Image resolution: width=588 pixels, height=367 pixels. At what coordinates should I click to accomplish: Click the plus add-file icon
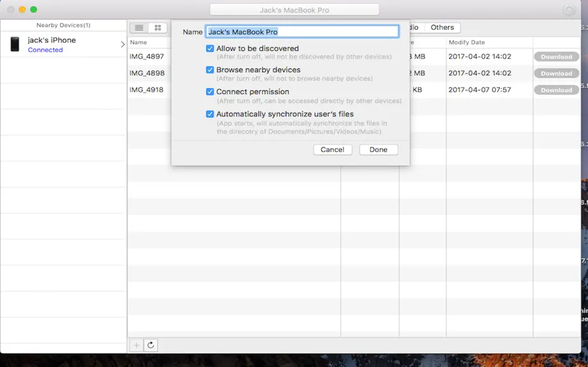coord(136,345)
